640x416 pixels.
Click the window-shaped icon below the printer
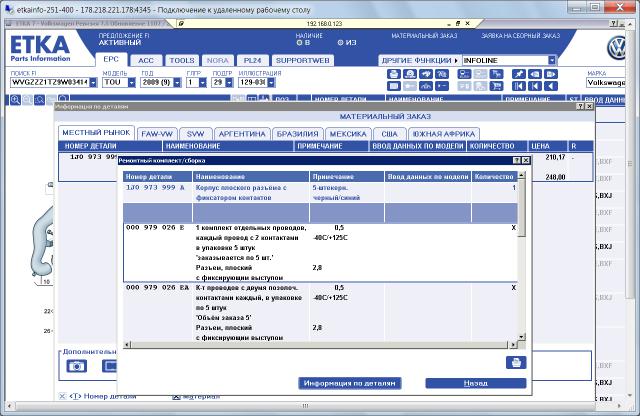tap(393, 86)
